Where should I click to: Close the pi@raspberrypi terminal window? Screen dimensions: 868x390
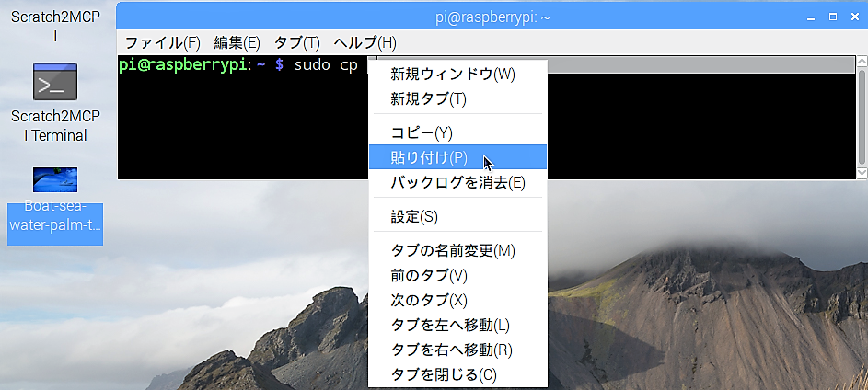855,17
